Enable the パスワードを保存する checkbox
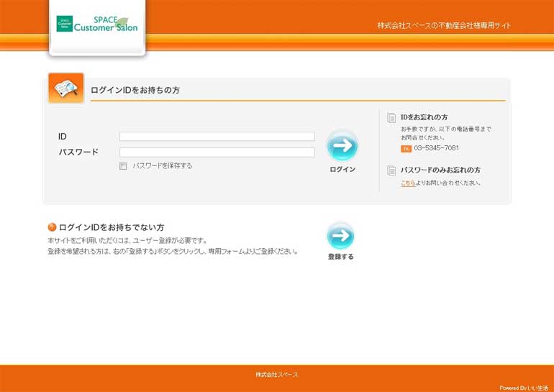Viewport: 554px width, 392px height. 123,166
